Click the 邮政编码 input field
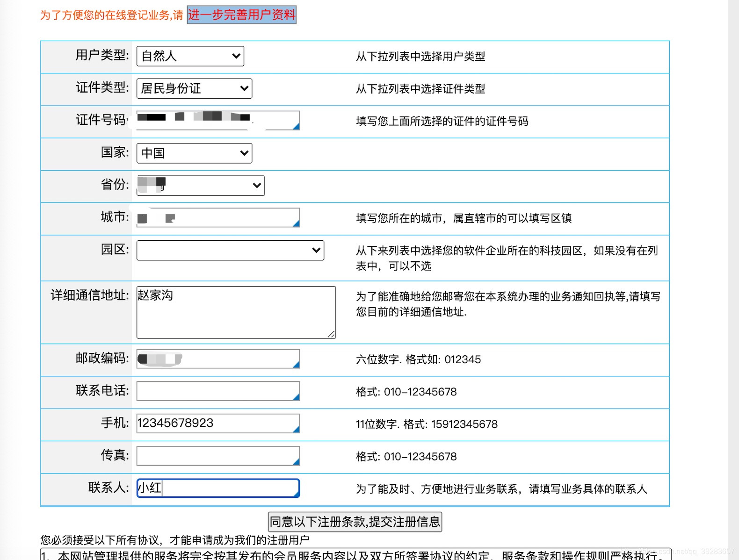 [218, 359]
